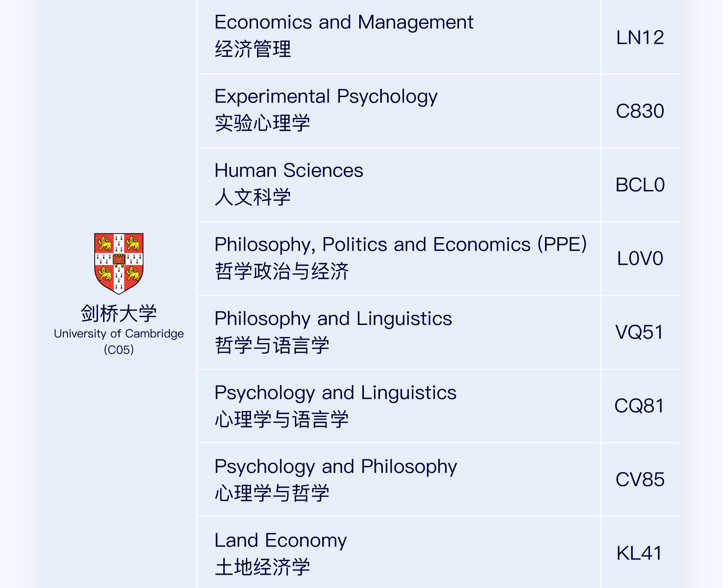
Task: Click the Psychology and Philosophy course name
Action: [x=336, y=467]
